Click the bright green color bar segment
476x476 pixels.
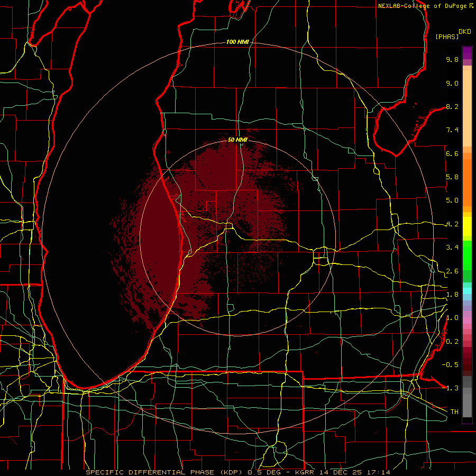point(467,255)
